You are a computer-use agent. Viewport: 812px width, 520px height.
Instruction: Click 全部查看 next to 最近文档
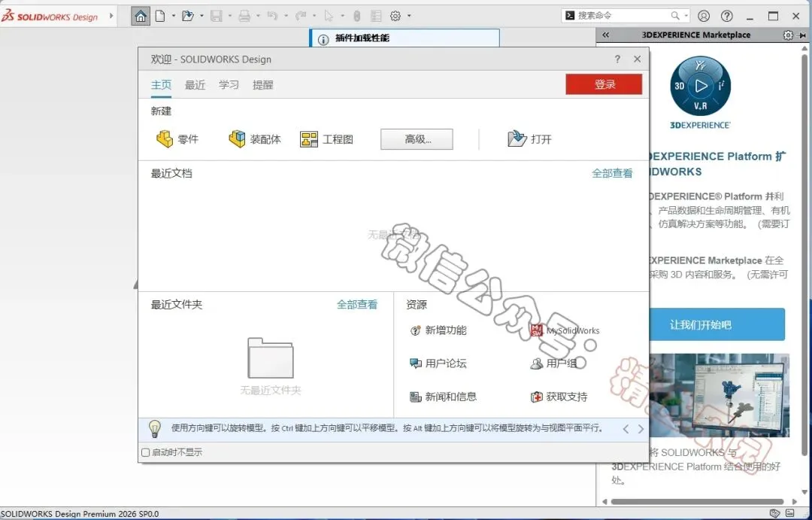click(x=612, y=173)
